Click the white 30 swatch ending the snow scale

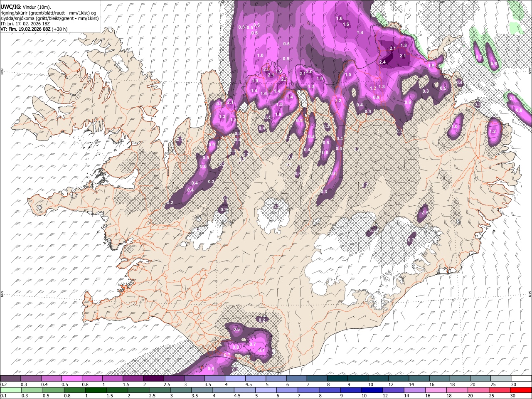pos(521,379)
